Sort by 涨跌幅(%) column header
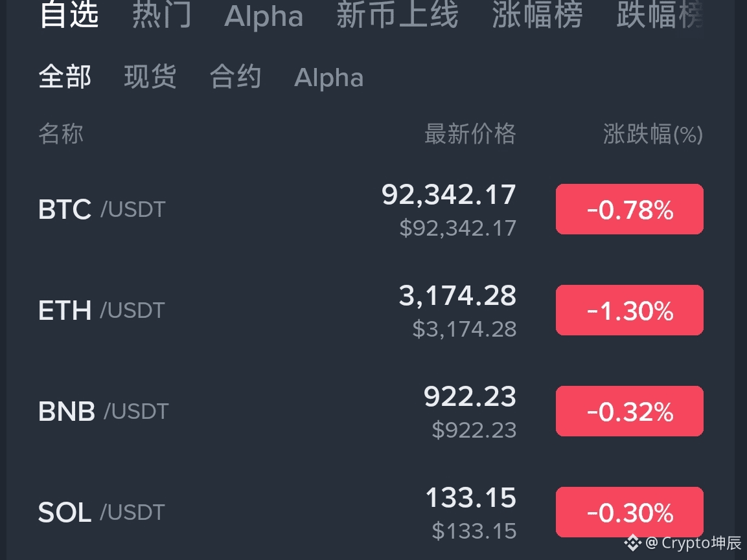The width and height of the screenshot is (747, 560). pos(651,134)
